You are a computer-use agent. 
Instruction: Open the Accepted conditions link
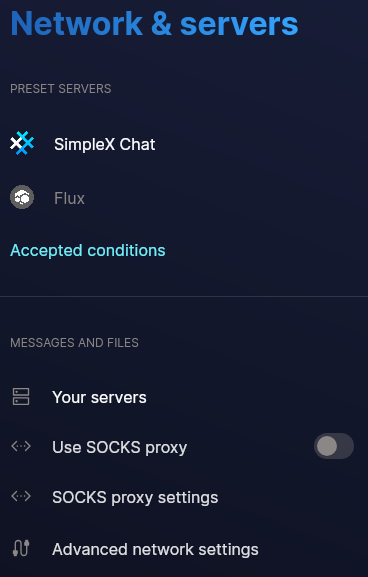pos(88,251)
